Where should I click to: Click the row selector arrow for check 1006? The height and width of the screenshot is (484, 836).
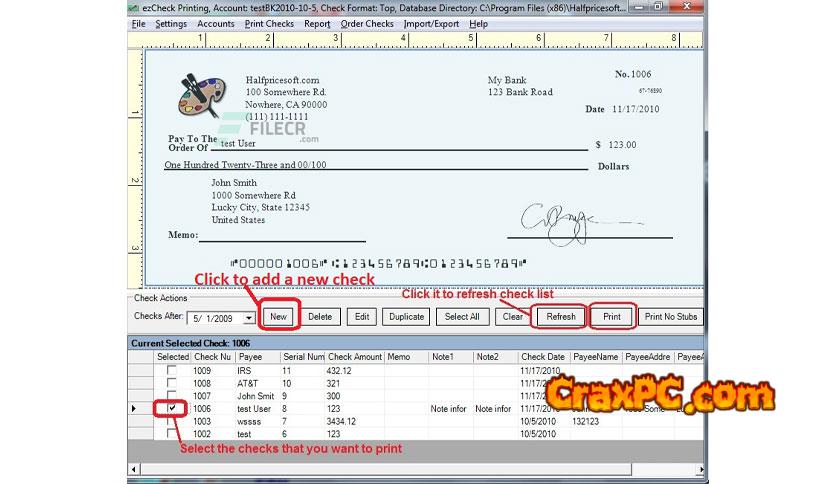[136, 409]
